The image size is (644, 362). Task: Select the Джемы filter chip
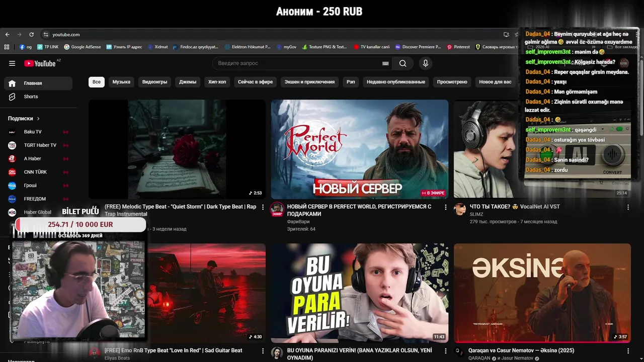point(188,82)
